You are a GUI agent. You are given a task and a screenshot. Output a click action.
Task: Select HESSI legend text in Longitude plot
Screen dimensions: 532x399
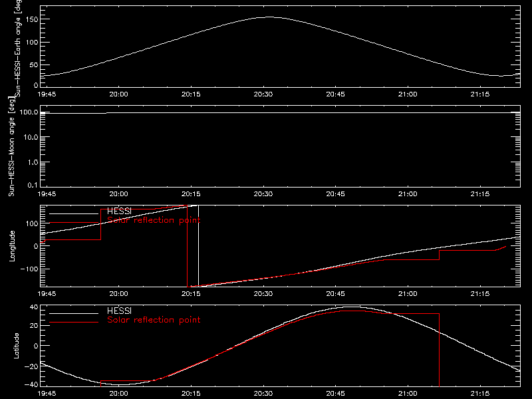pos(119,211)
